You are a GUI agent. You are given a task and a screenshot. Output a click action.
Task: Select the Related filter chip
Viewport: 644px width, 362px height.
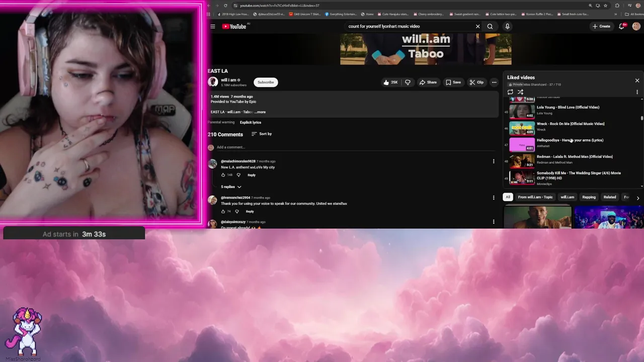point(610,197)
